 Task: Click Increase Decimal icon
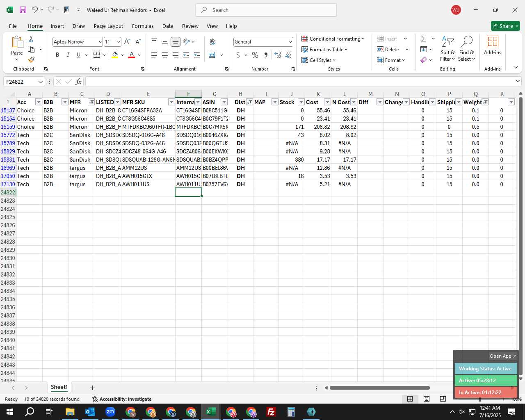click(278, 55)
